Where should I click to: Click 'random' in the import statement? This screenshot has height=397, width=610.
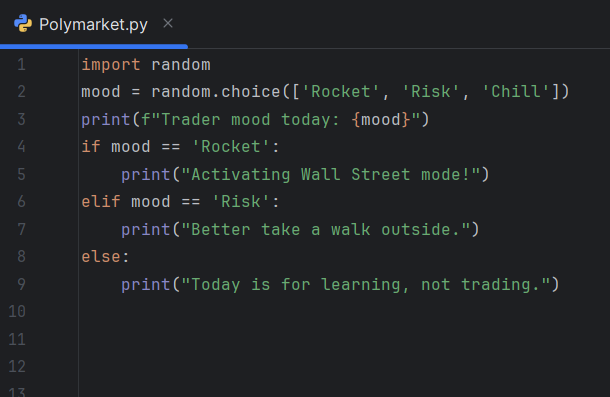tap(181, 65)
